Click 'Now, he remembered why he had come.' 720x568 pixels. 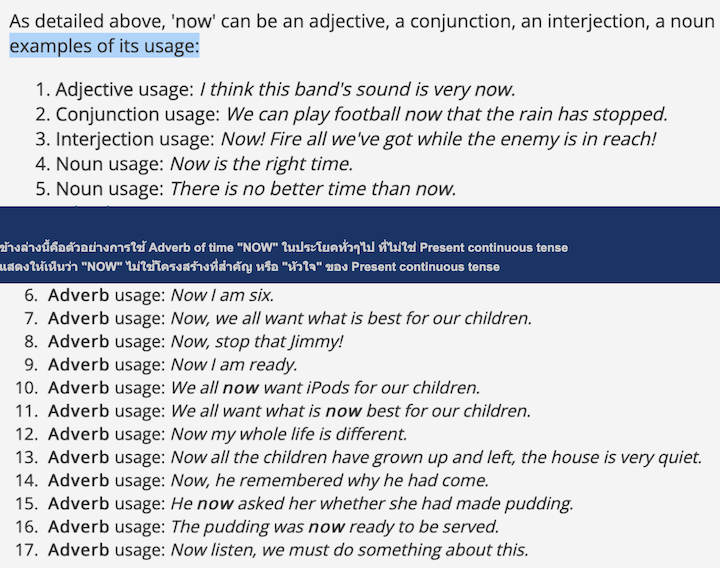pos(330,480)
